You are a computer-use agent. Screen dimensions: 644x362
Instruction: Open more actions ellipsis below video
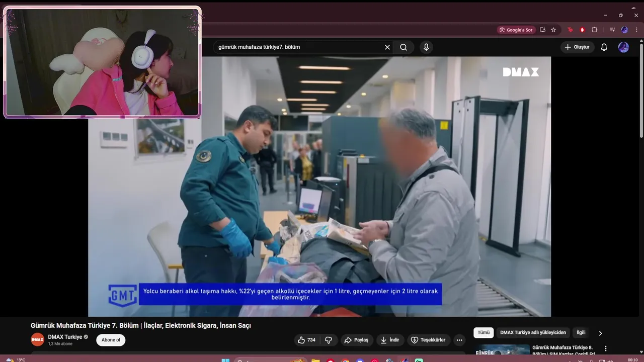pyautogui.click(x=459, y=340)
